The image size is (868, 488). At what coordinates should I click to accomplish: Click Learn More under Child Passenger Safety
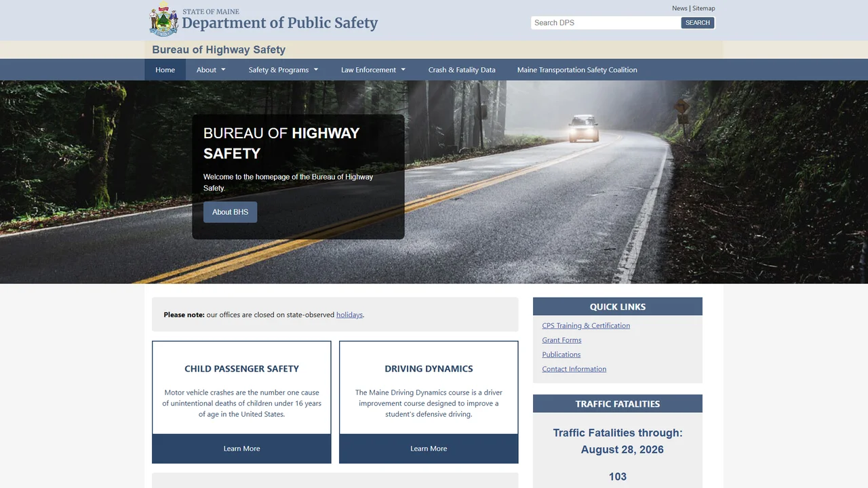[241, 449]
